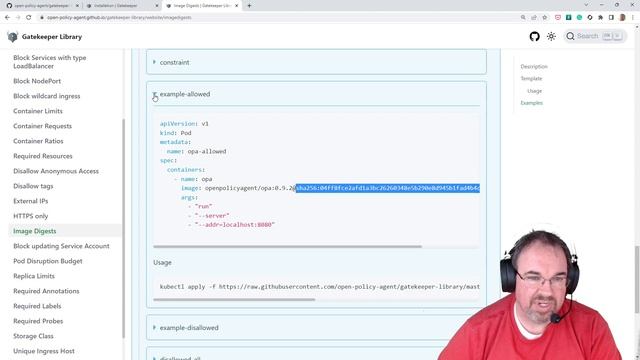Toggle dark mode with sun icon

click(551, 36)
